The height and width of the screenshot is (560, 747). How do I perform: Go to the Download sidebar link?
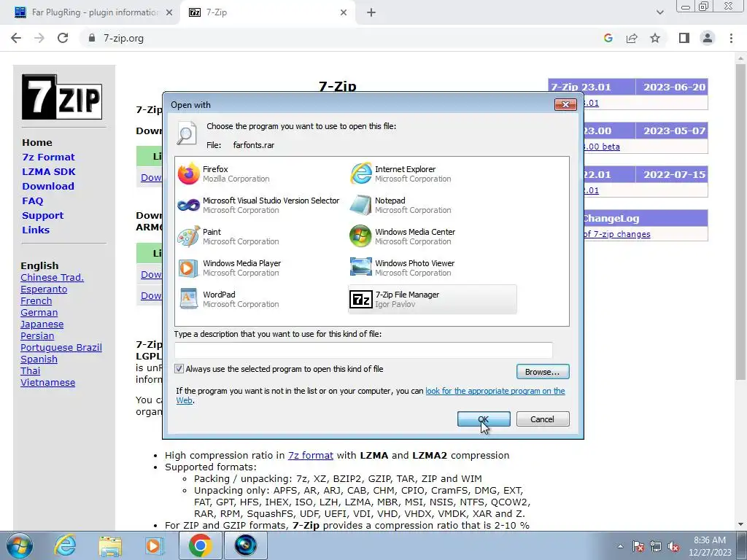pyautogui.click(x=48, y=186)
